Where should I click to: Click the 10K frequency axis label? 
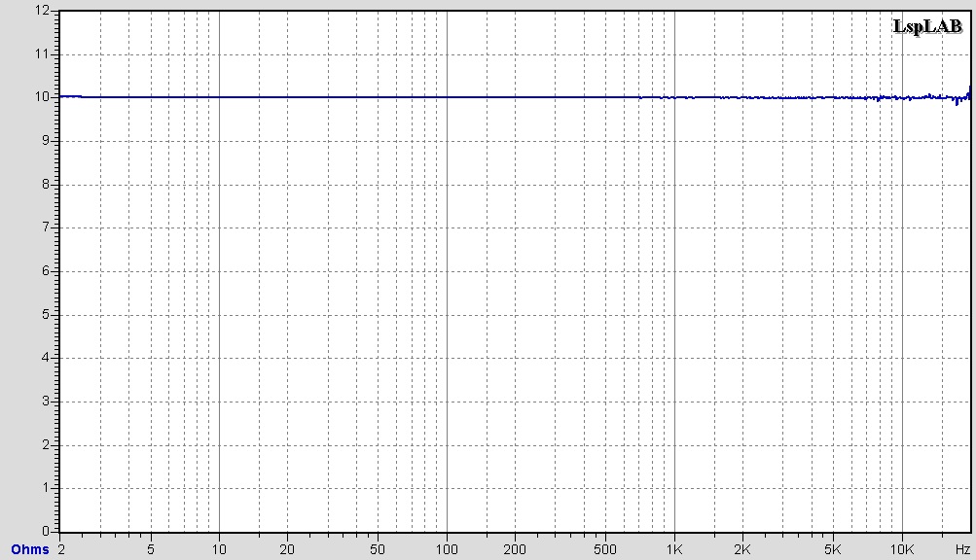[902, 550]
